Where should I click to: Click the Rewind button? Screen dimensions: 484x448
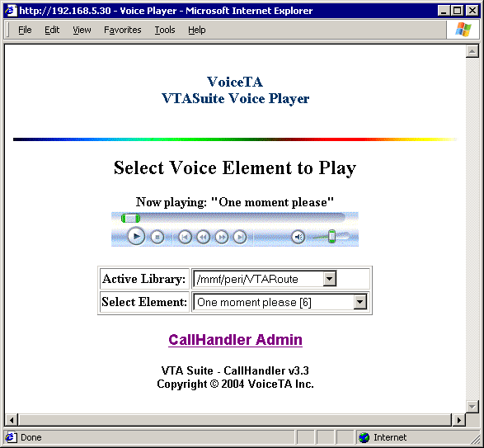click(203, 238)
